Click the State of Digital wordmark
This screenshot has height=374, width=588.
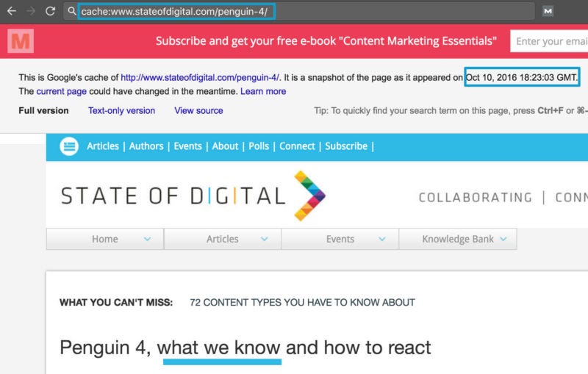(173, 196)
